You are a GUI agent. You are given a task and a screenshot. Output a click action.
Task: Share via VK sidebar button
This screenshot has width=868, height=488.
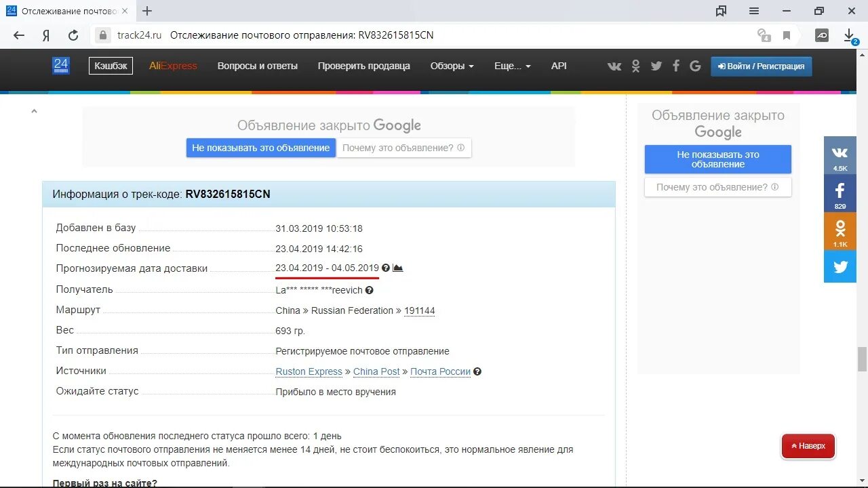pyautogui.click(x=840, y=155)
